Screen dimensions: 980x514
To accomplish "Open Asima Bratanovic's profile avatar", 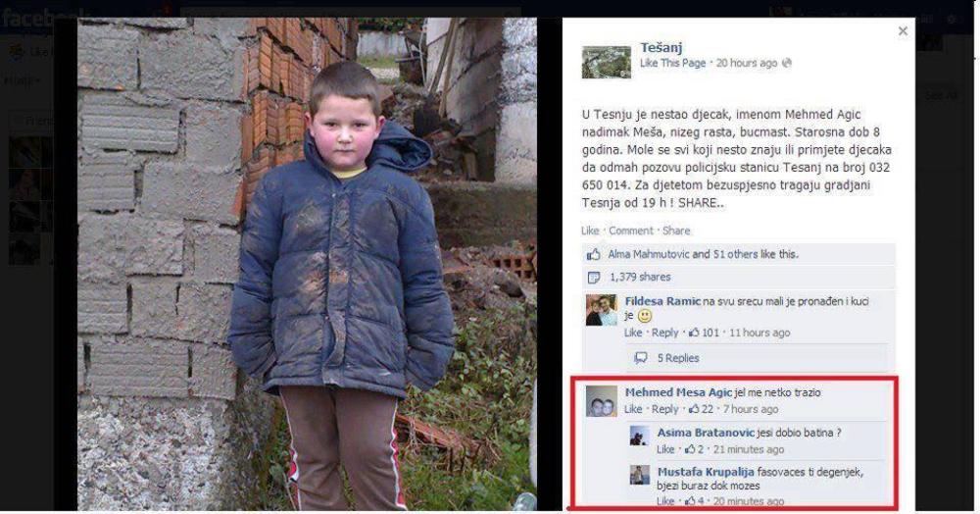I will pos(639,436).
